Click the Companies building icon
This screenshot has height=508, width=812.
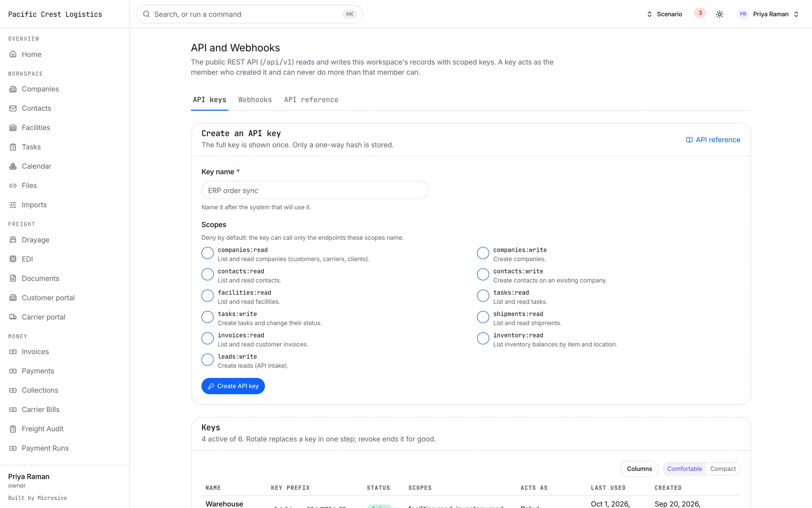point(13,89)
